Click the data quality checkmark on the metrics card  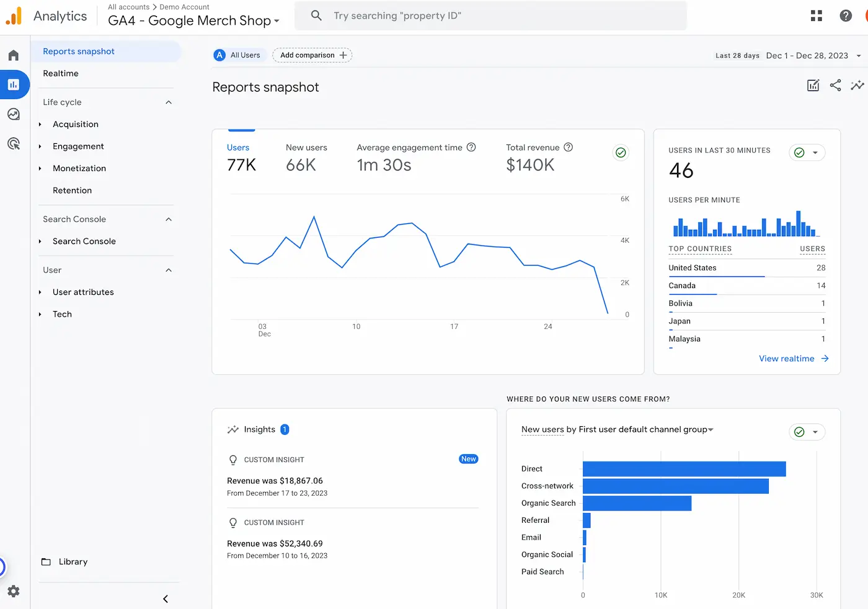621,152
